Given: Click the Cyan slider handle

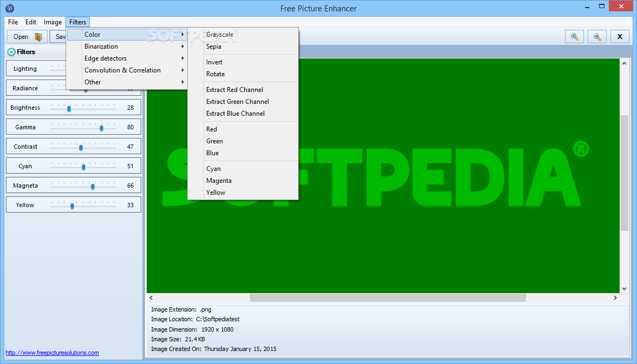Looking at the screenshot, I should [84, 167].
